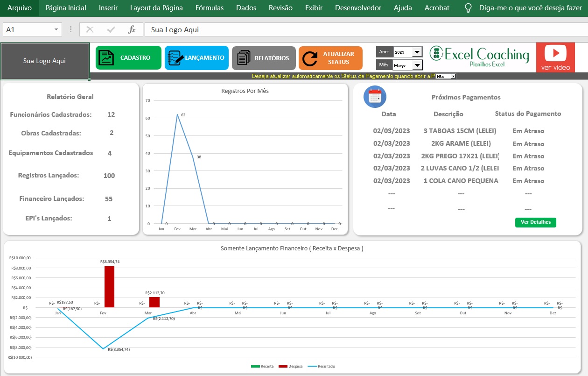This screenshot has width=588, height=376.
Task: Click the formula bar confirm checkmark icon
Action: 111,29
